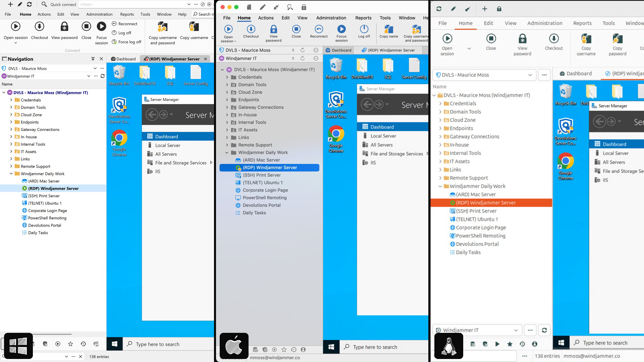Screen dimensions: 644x362
Task: Click Windows Start button in Linux RDP session
Action: [x=561, y=343]
